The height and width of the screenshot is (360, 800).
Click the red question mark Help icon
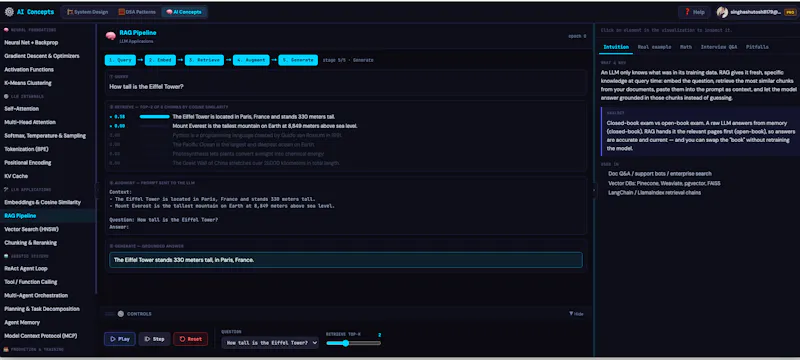click(x=687, y=12)
